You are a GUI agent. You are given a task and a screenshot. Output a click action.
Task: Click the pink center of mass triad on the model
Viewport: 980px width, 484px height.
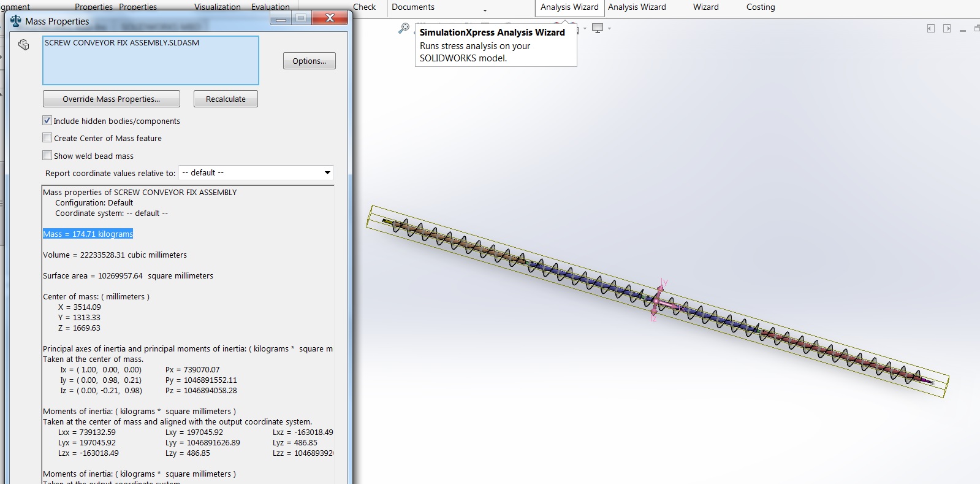[657, 301]
